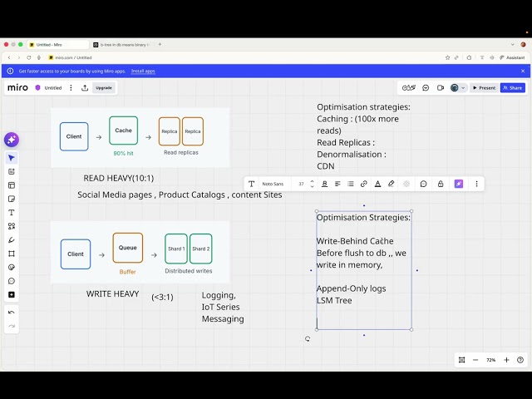532x399 pixels.
Task: Open the Docs and AI creation tool
Action: (x=12, y=172)
